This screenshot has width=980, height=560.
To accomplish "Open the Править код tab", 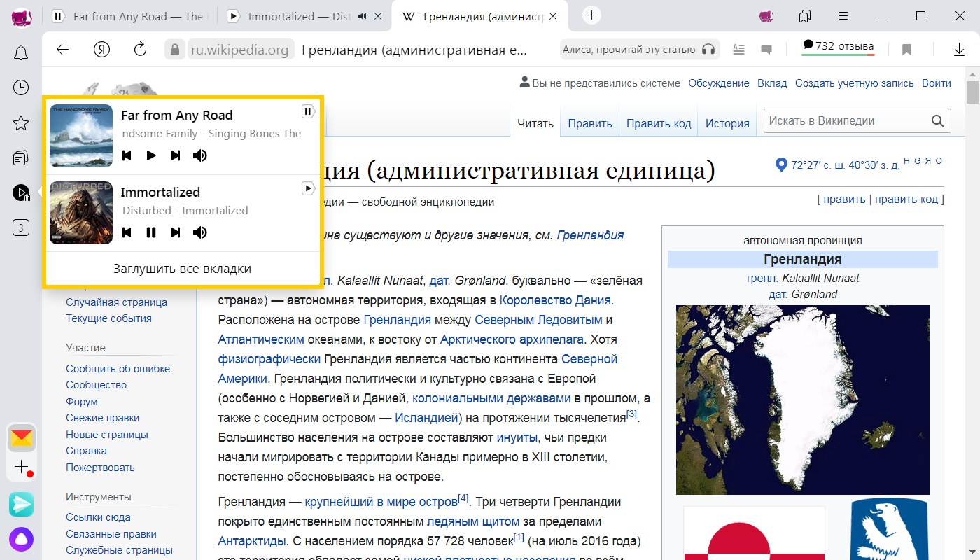I will [659, 123].
